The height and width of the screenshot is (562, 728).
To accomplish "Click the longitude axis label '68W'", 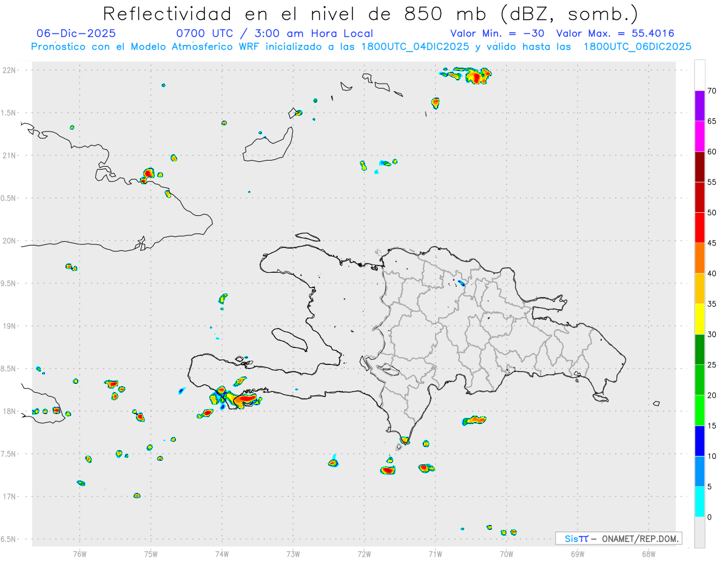I will coord(649,554).
